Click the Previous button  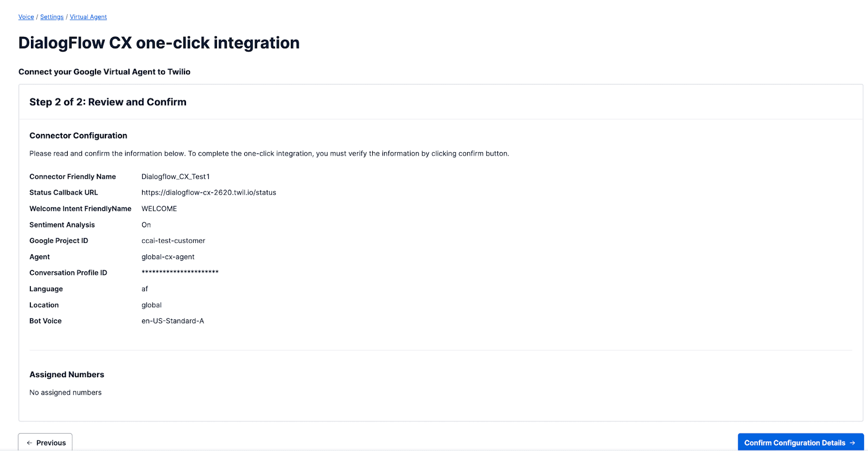pyautogui.click(x=45, y=442)
